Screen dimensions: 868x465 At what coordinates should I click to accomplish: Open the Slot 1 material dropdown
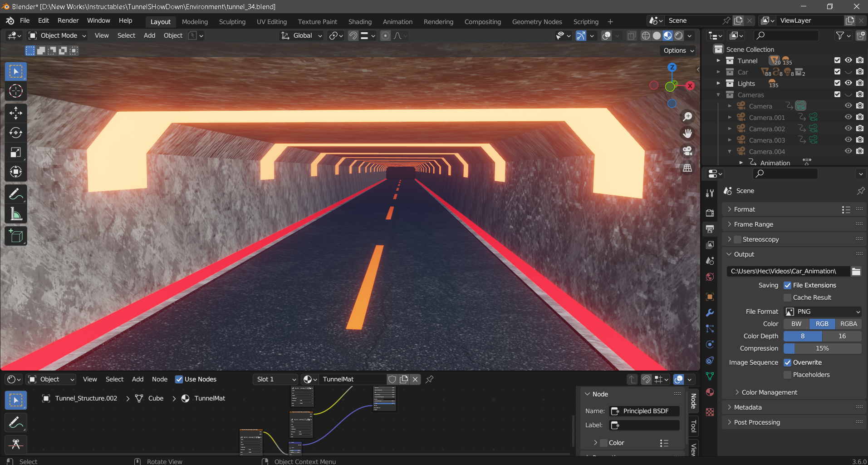pyautogui.click(x=275, y=379)
